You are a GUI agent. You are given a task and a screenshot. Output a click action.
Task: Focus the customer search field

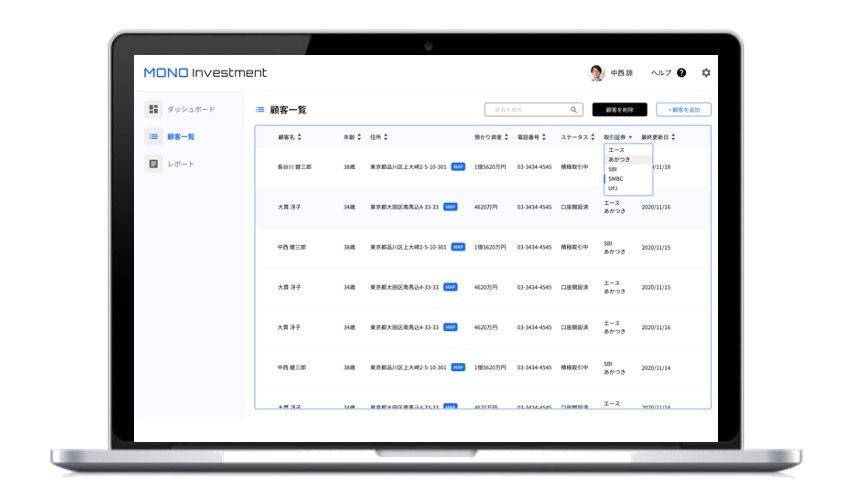[534, 110]
